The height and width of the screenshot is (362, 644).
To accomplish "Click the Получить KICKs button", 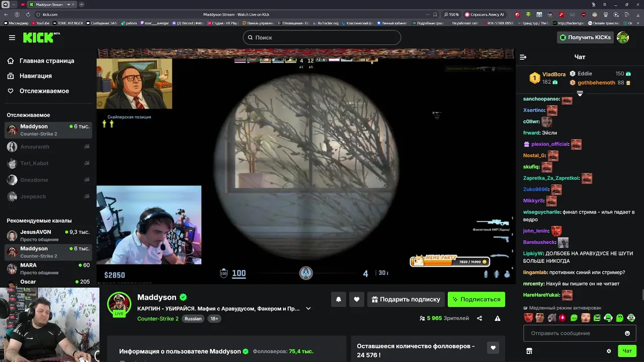I will pyautogui.click(x=586, y=37).
